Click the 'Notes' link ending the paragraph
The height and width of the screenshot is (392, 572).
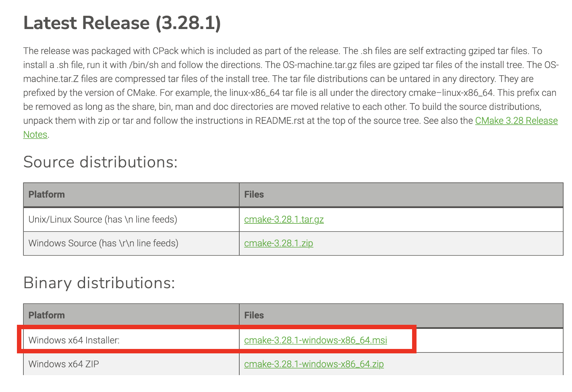pyautogui.click(x=35, y=134)
